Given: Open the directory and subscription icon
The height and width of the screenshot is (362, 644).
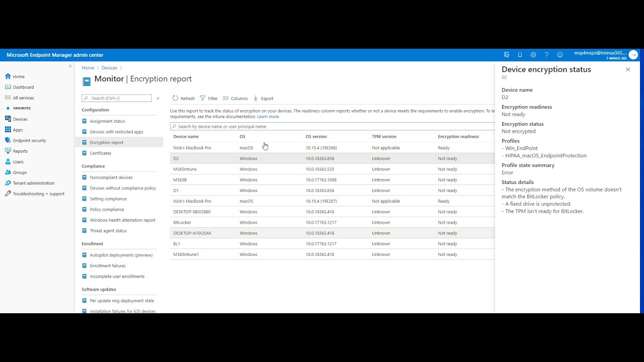Looking at the screenshot, I should pyautogui.click(x=507, y=55).
